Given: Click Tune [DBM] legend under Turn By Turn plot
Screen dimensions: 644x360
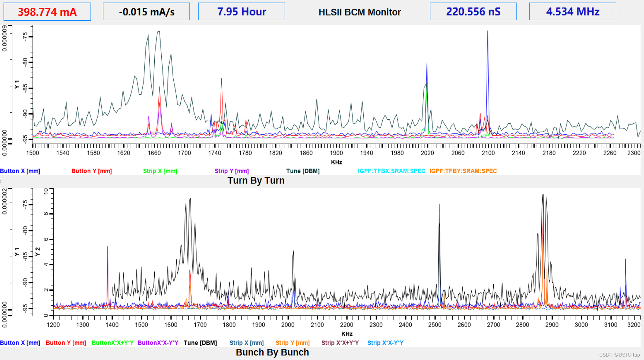Looking at the screenshot, I should (303, 171).
